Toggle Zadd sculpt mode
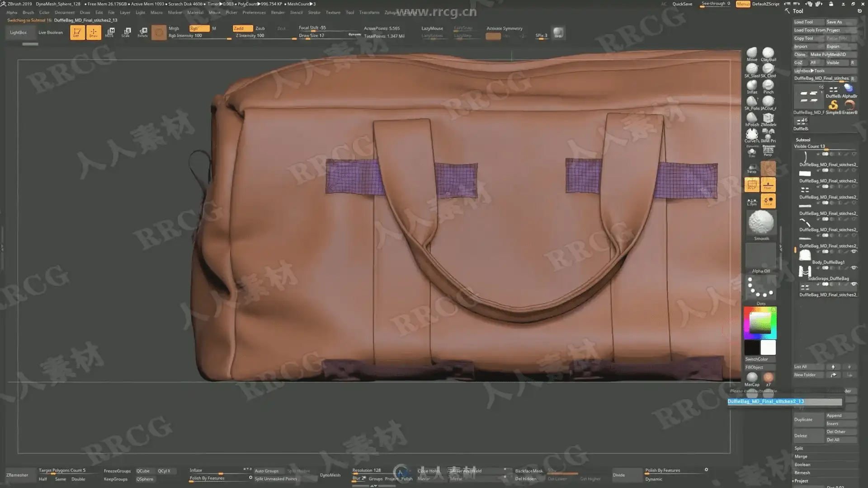This screenshot has height=488, width=868. (242, 28)
